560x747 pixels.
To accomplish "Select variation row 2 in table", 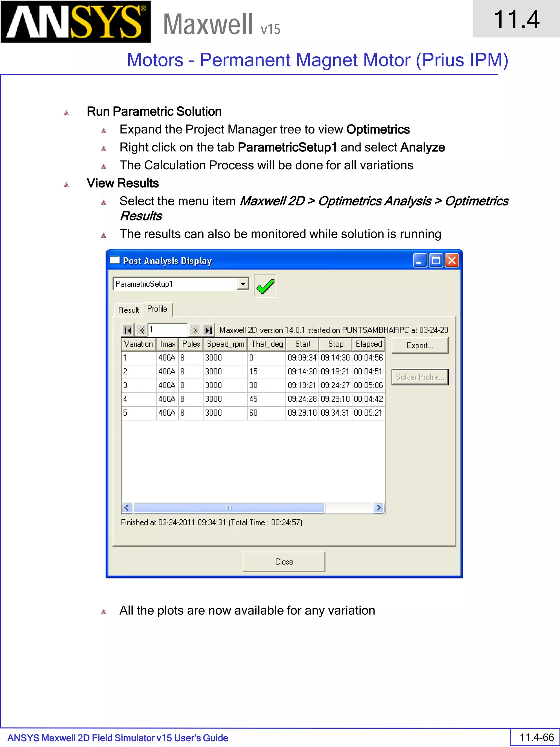I will 253,371.
